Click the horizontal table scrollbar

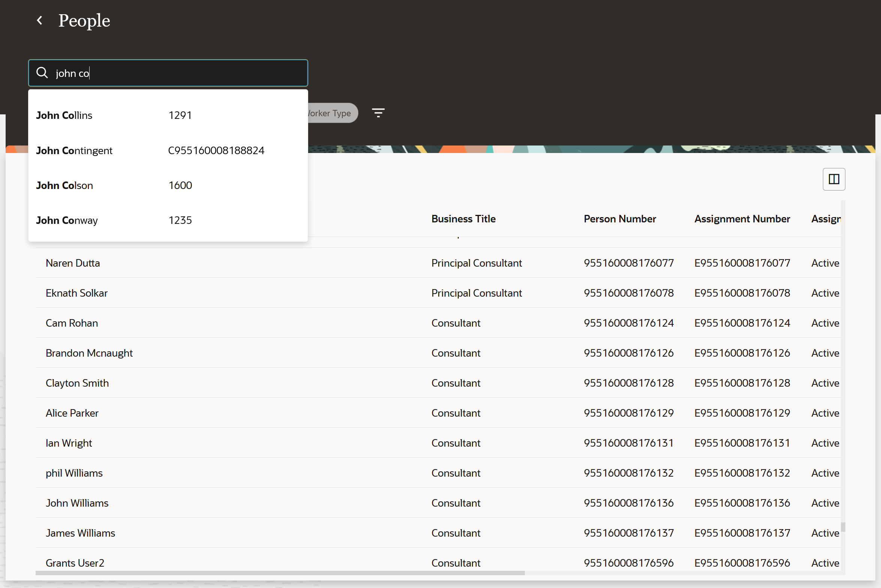click(280, 573)
